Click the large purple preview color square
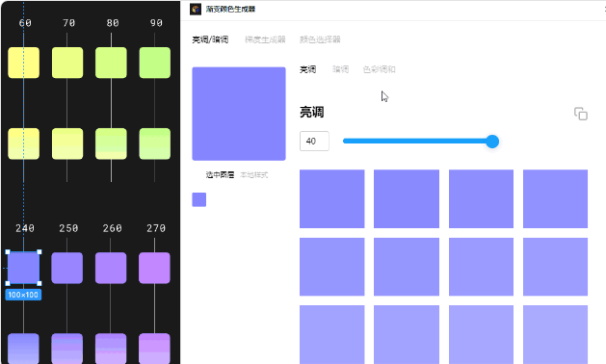 [x=239, y=114]
